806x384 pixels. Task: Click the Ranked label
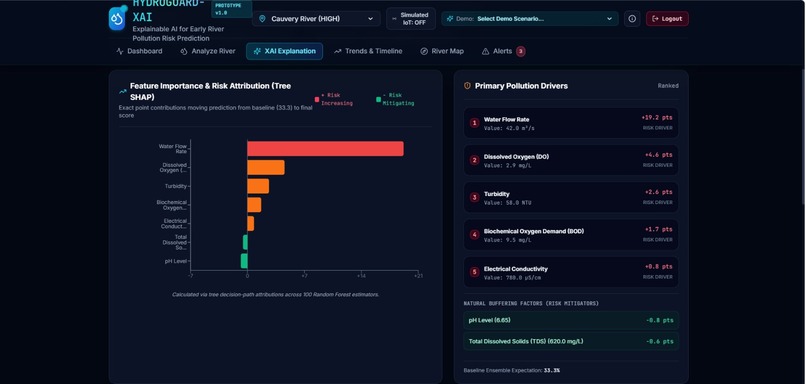[668, 86]
